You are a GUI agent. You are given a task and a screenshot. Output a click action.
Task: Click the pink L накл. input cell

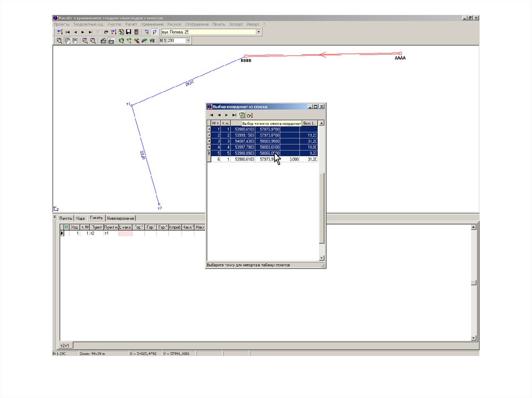[x=125, y=234]
